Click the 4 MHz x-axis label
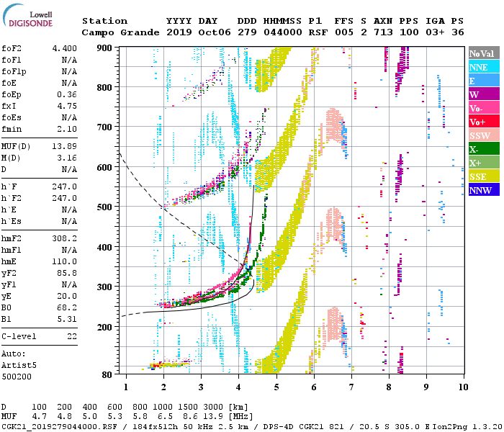The width and height of the screenshot is (504, 432). pyautogui.click(x=238, y=387)
